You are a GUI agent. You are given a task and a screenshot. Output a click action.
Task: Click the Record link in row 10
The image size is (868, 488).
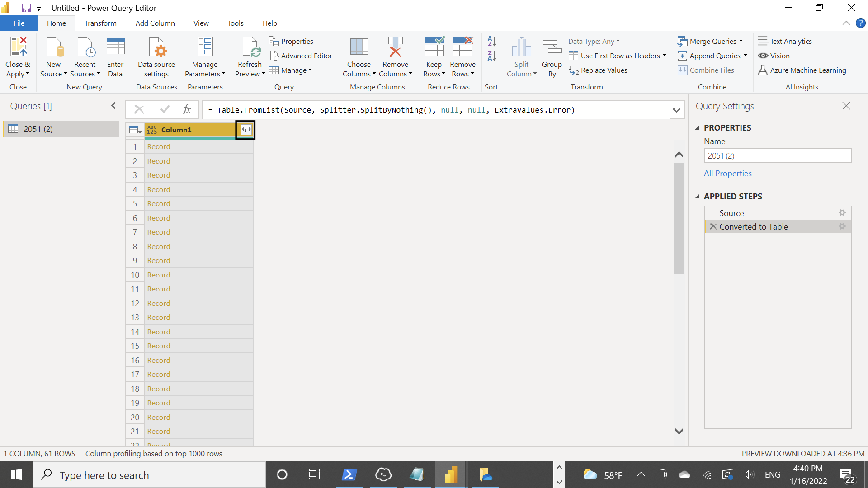159,275
